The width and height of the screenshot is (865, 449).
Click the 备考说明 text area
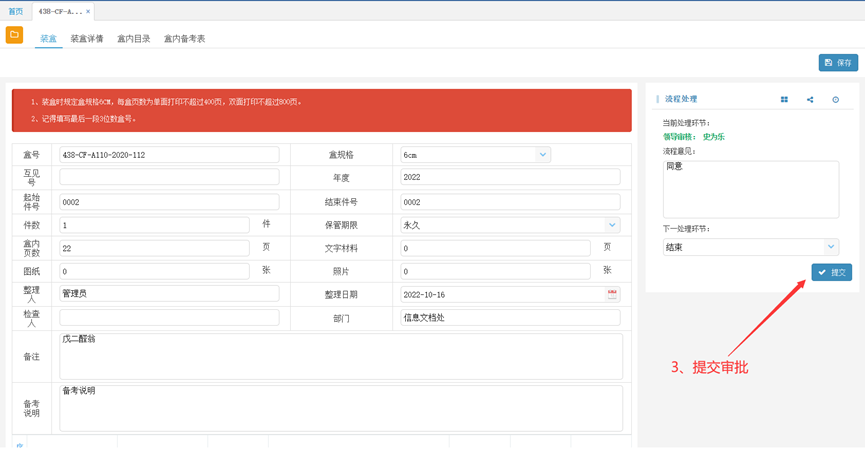341,408
